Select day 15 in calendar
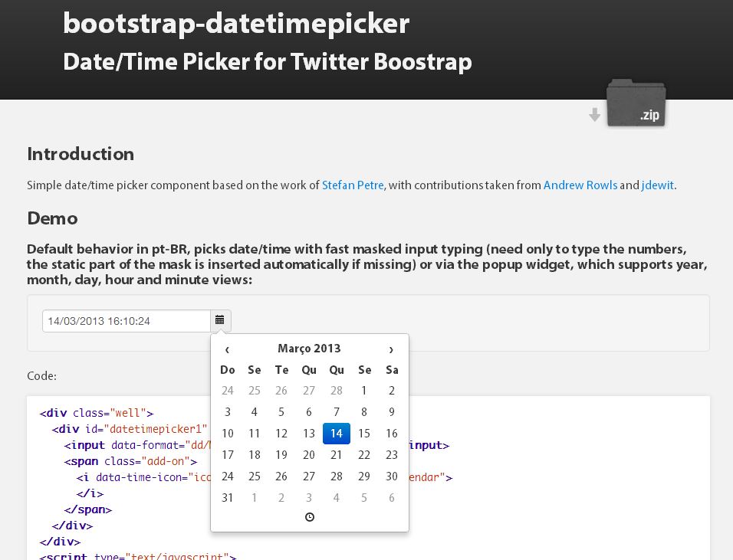 [364, 434]
